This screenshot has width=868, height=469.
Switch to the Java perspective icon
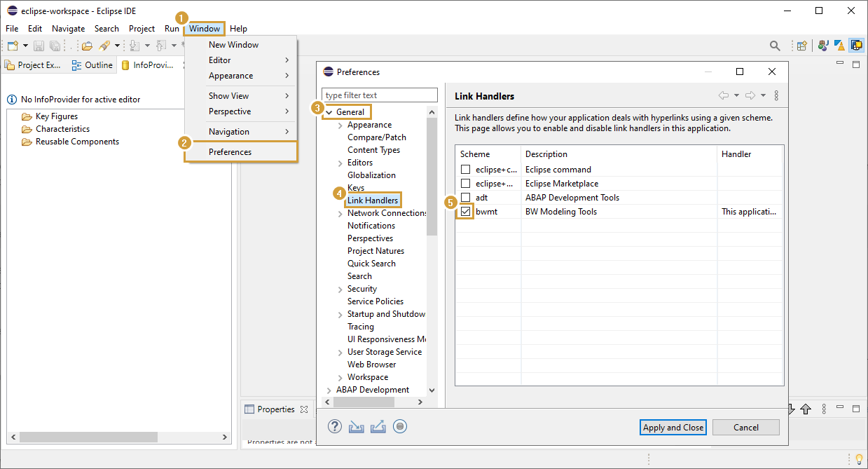click(x=823, y=45)
